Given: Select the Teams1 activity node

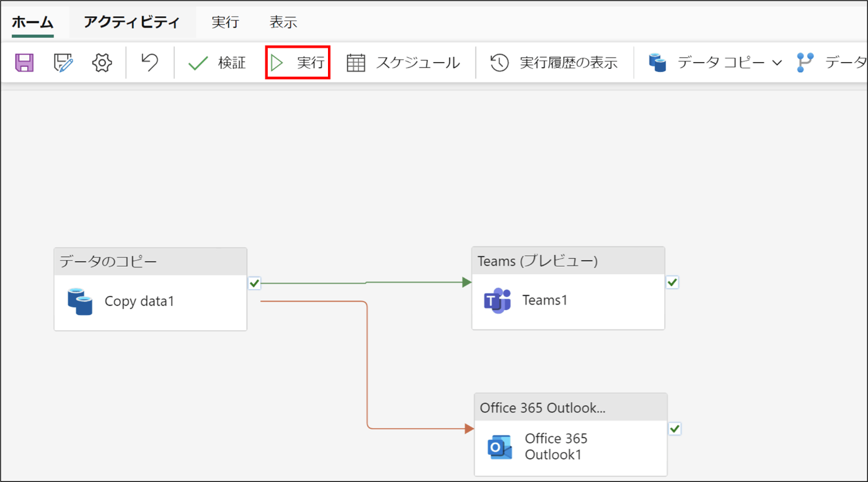Looking at the screenshot, I should point(568,288).
